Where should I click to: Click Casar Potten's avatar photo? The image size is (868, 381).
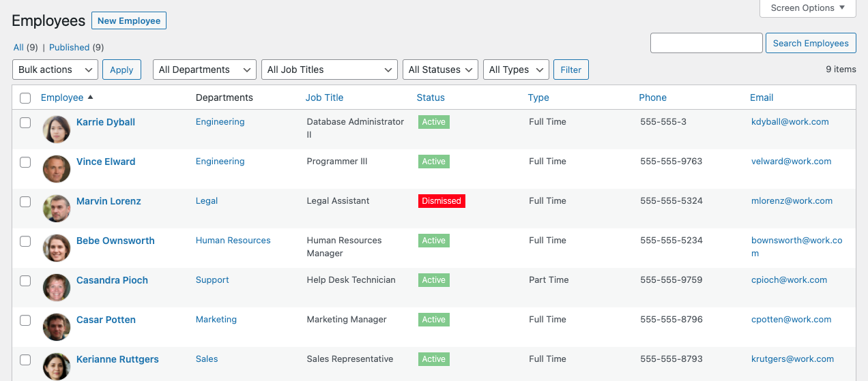57,327
